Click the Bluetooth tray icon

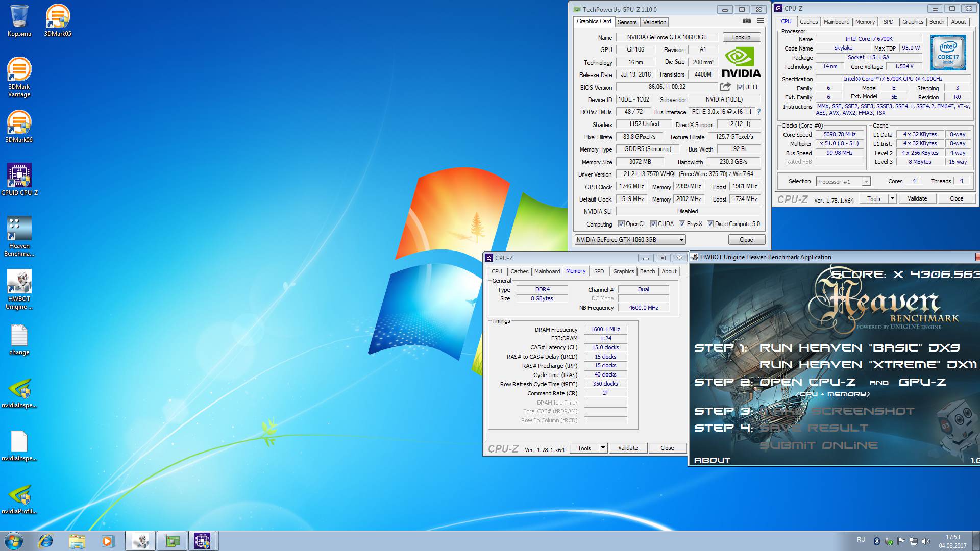point(877,541)
